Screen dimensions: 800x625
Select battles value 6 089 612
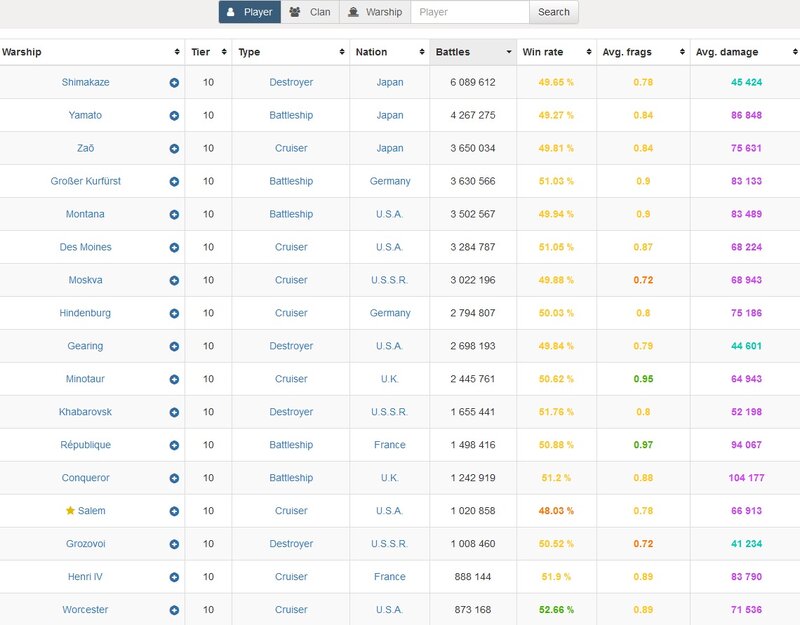[473, 82]
